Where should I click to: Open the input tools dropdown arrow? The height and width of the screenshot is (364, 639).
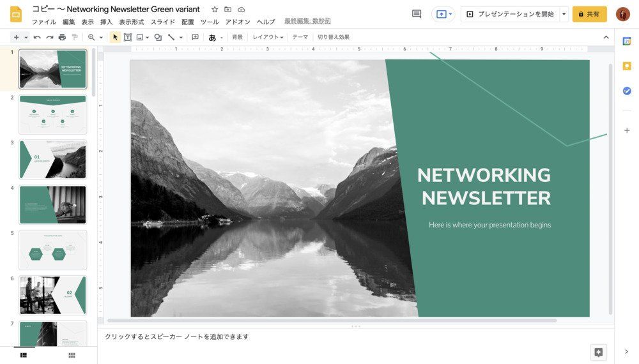222,38
